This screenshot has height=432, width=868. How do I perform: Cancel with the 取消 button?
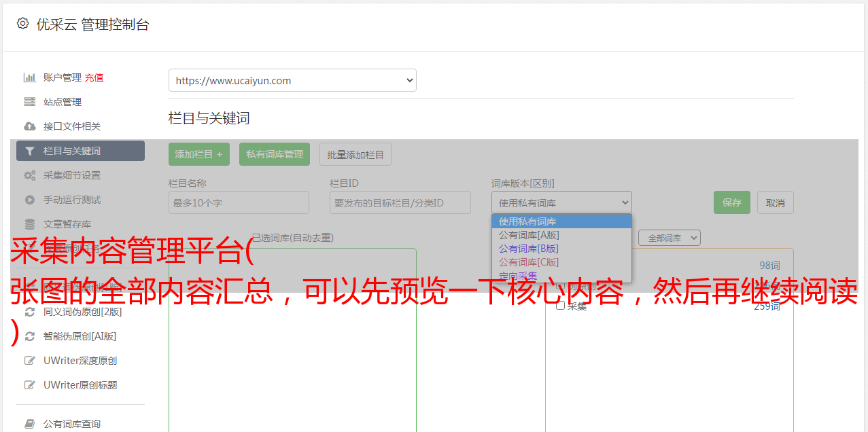coord(776,202)
